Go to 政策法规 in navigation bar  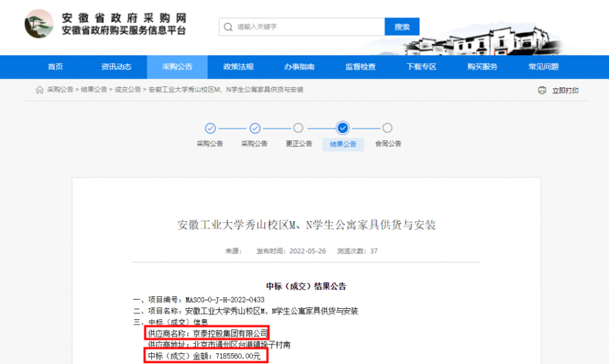point(238,67)
